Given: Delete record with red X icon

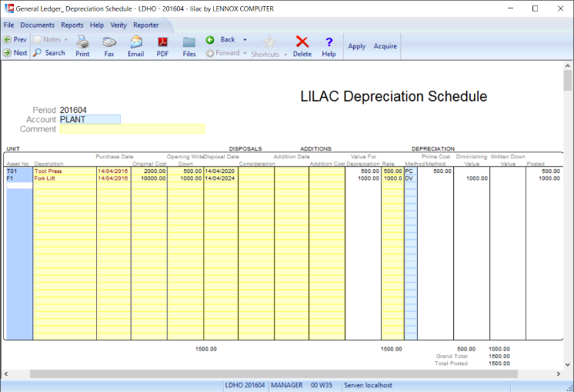Looking at the screenshot, I should (302, 42).
